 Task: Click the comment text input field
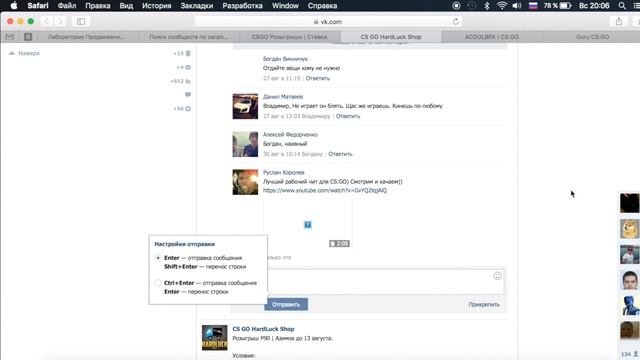pos(386,281)
